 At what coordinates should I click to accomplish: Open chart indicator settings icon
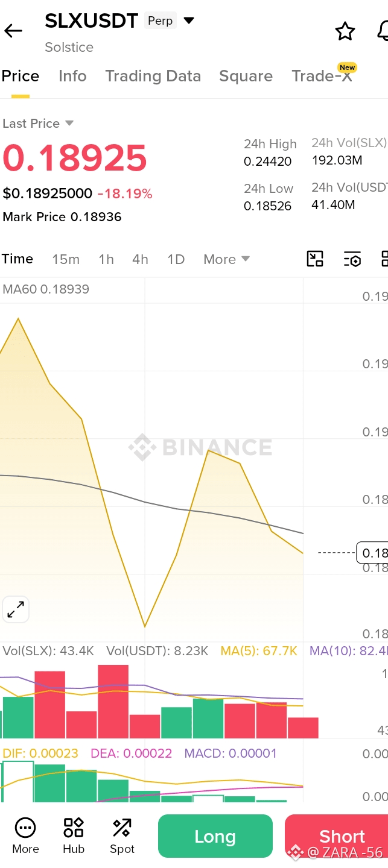pyautogui.click(x=352, y=259)
